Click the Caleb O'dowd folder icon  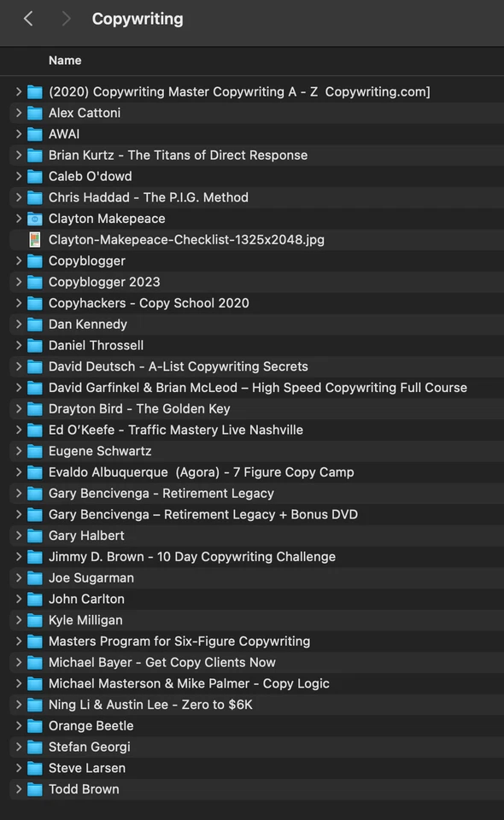coord(34,176)
